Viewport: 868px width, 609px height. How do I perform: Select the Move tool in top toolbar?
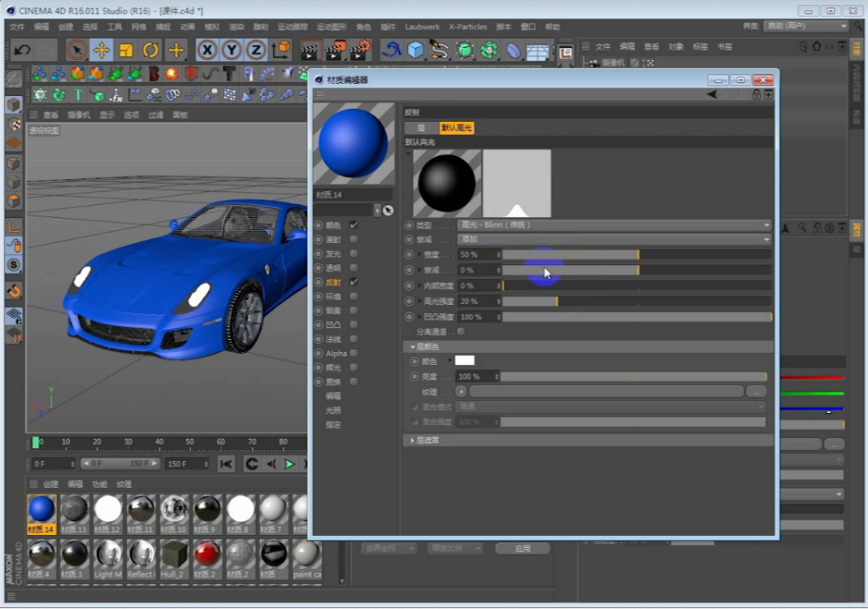point(102,50)
